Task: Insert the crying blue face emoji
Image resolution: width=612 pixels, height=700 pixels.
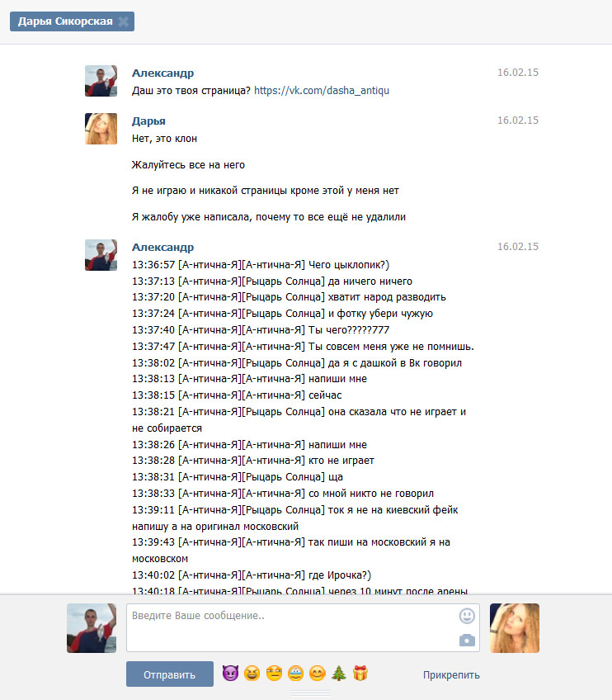Action: tap(296, 673)
